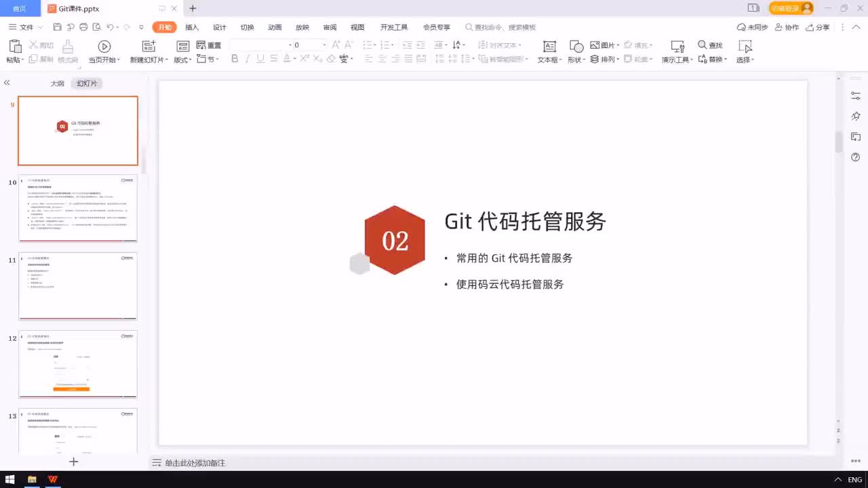
Task: Click the Collaborate (协作) button
Action: 787,27
